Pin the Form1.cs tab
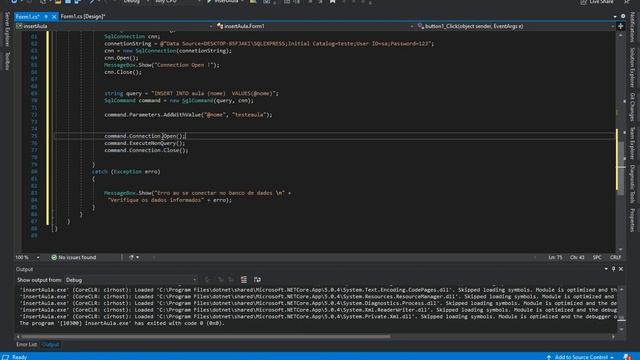This screenshot has height=360, width=640. (46, 17)
